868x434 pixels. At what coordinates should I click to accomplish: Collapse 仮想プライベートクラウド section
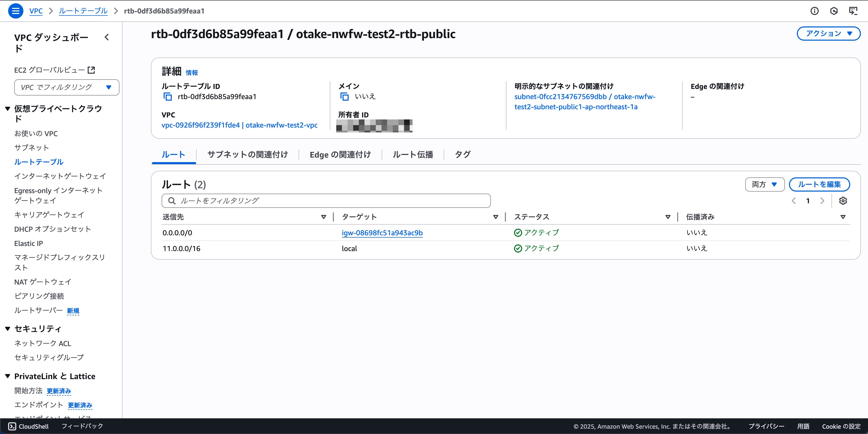tap(8, 108)
